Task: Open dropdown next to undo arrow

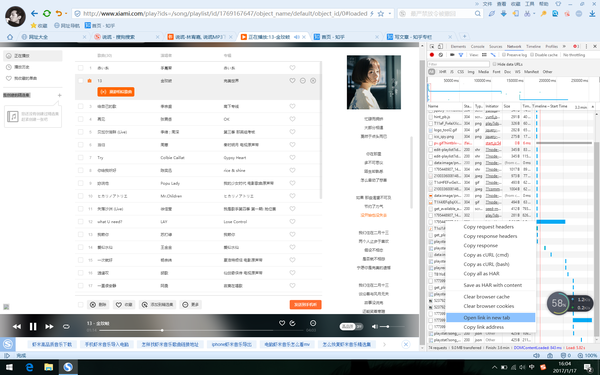Action: [66, 13]
